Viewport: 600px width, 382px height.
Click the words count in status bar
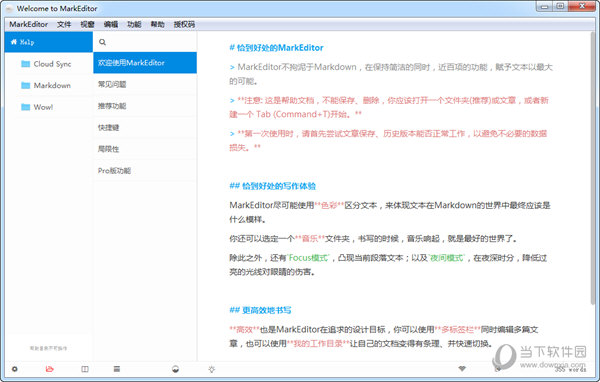pos(571,369)
